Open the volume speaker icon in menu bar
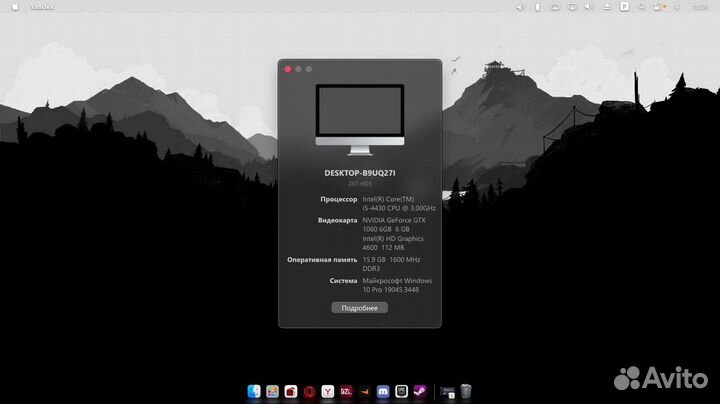 pos(589,7)
